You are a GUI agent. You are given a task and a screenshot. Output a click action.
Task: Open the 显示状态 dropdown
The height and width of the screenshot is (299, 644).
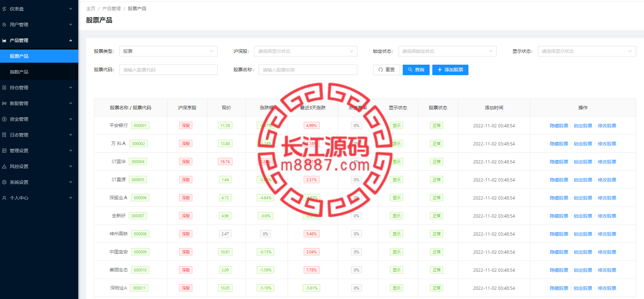[587, 51]
